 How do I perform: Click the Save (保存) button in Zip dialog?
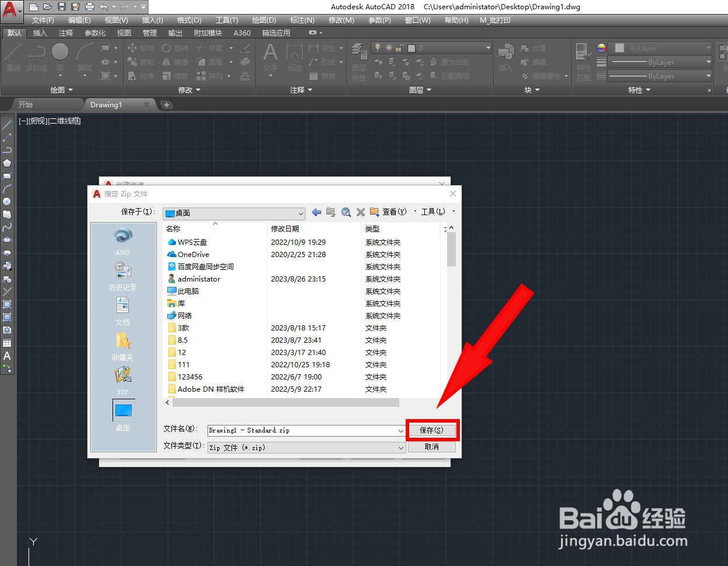(x=432, y=430)
